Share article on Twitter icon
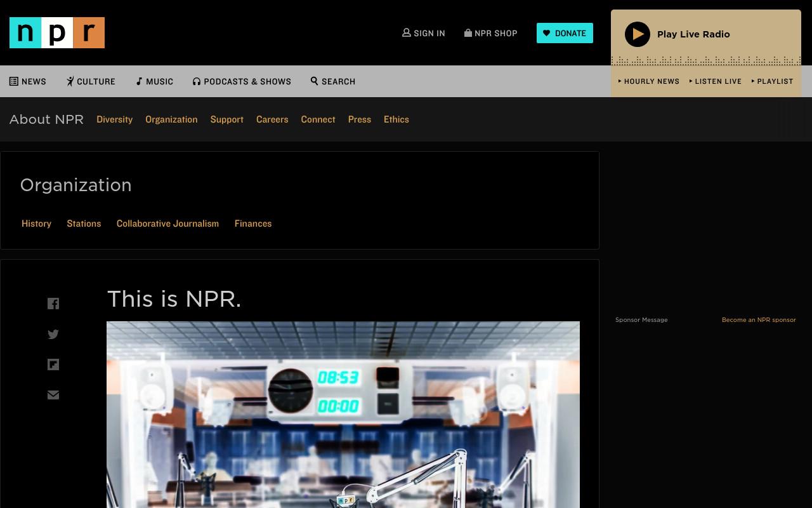The image size is (812, 508). (53, 334)
